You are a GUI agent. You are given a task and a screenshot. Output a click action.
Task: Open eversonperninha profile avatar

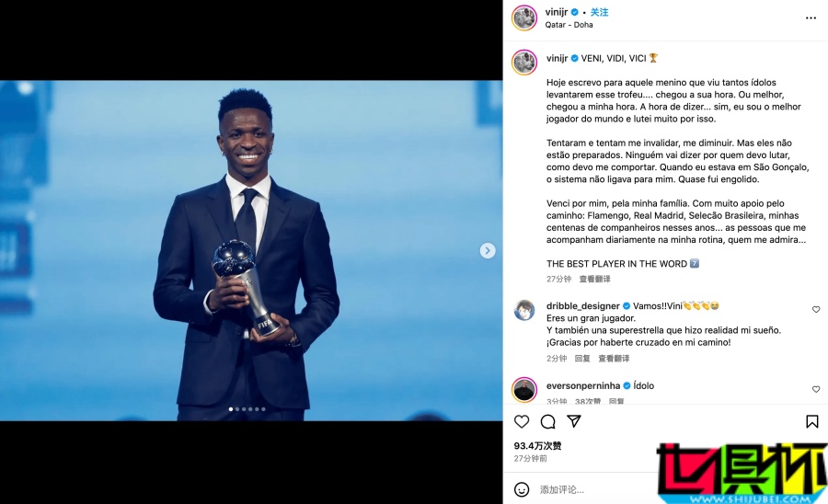tap(524, 390)
